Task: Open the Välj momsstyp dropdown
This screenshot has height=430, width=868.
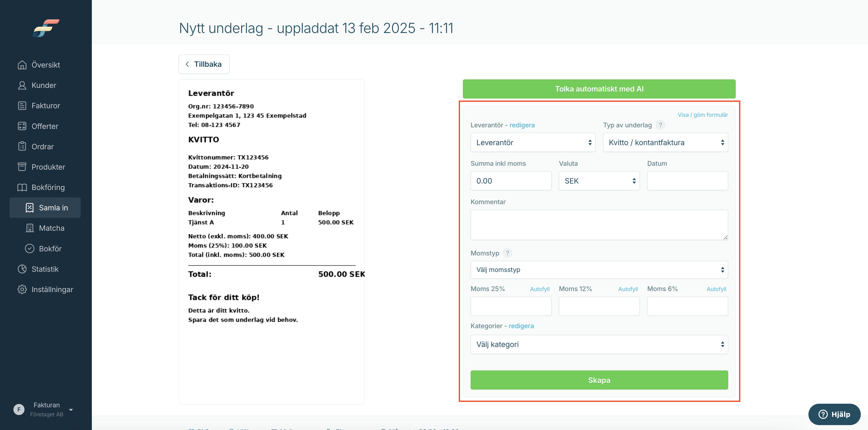Action: pyautogui.click(x=599, y=270)
